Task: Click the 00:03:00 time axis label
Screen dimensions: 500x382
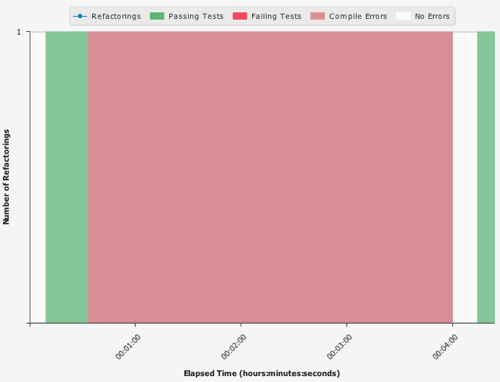Action: coord(339,347)
